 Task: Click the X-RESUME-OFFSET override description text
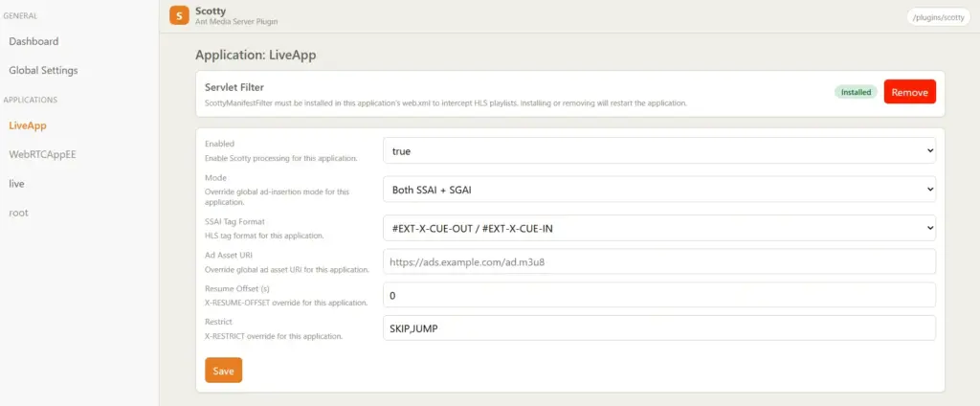(x=285, y=303)
